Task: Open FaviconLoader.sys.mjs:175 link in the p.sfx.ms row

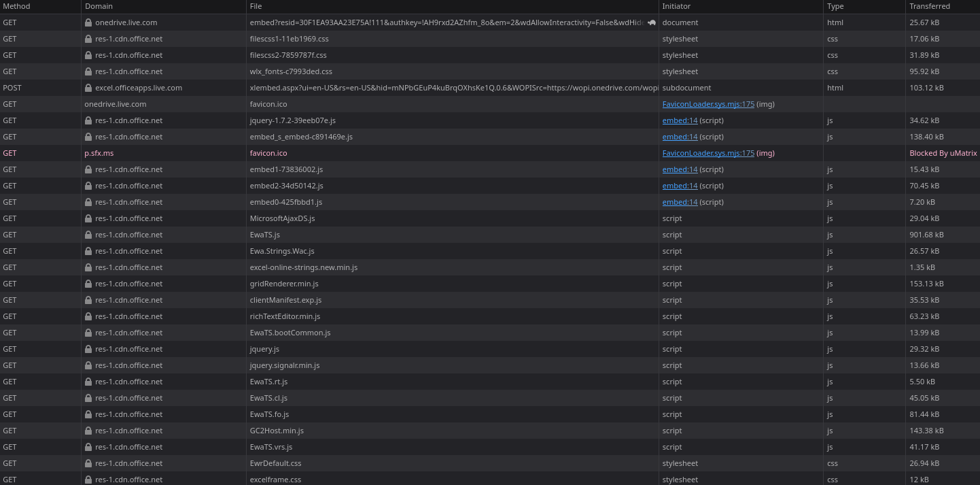Action: pyautogui.click(x=707, y=153)
